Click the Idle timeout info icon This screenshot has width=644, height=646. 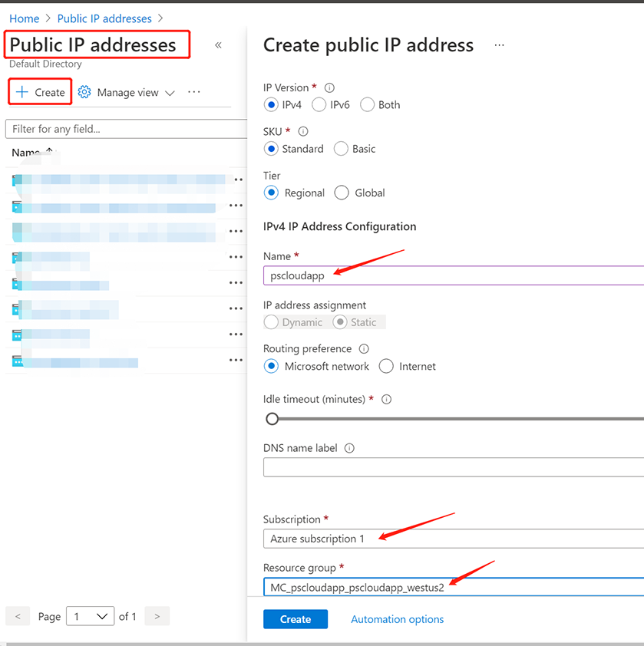(x=387, y=400)
